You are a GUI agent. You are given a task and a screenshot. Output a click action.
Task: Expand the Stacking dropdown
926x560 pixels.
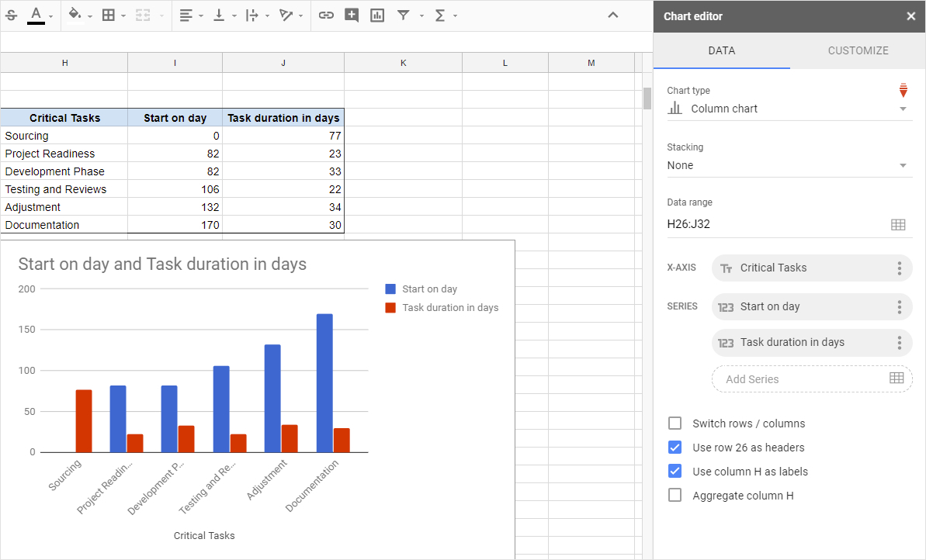tap(789, 165)
